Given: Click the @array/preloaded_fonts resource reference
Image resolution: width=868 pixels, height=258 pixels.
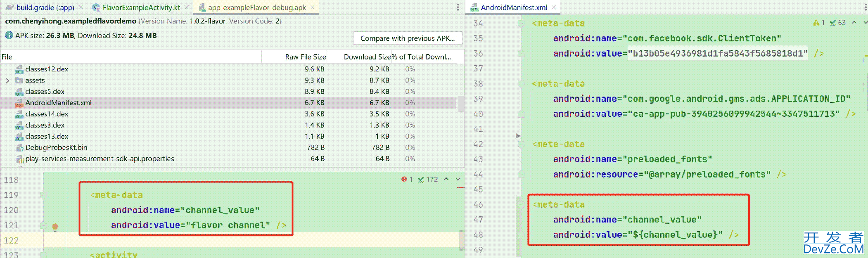Looking at the screenshot, I should point(707,174).
